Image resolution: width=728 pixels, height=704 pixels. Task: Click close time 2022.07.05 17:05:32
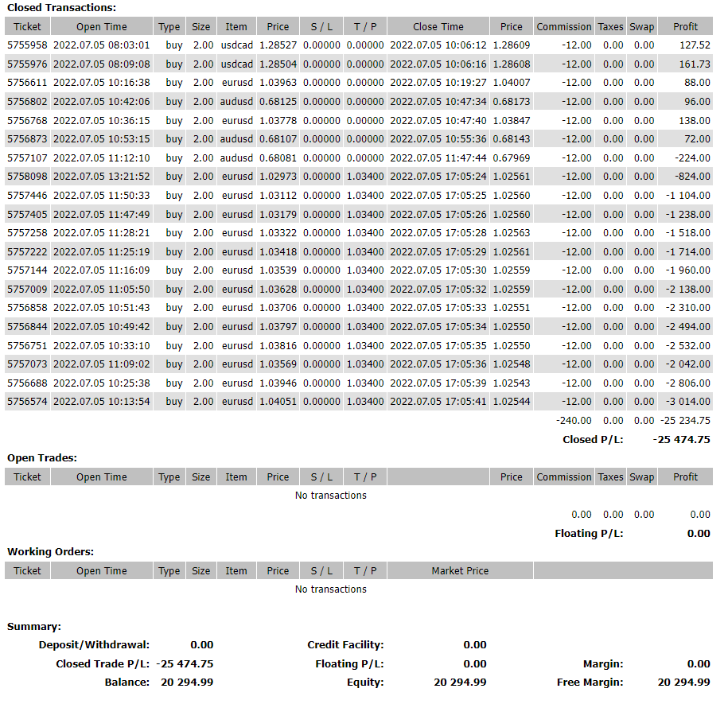pos(438,290)
